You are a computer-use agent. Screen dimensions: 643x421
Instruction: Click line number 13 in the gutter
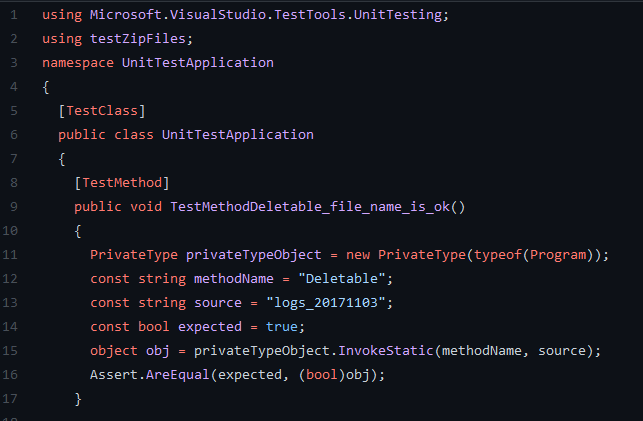10,303
